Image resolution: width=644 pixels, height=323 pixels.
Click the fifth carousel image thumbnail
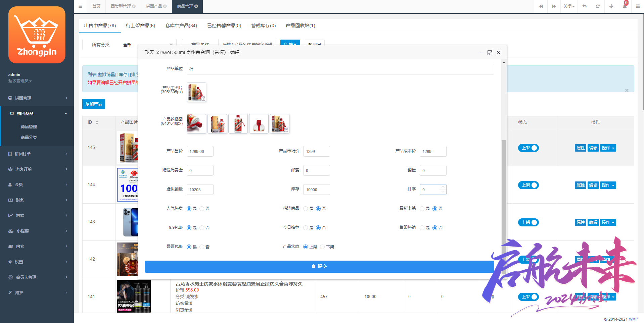coord(280,124)
